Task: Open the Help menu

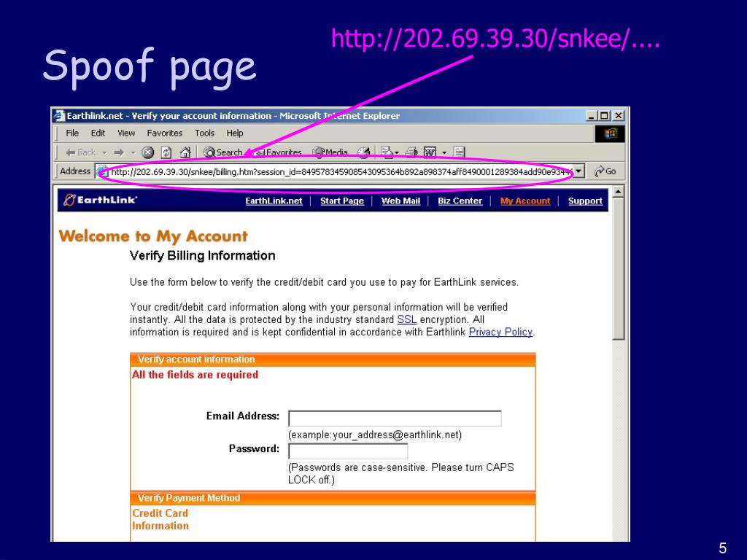Action: 235,133
